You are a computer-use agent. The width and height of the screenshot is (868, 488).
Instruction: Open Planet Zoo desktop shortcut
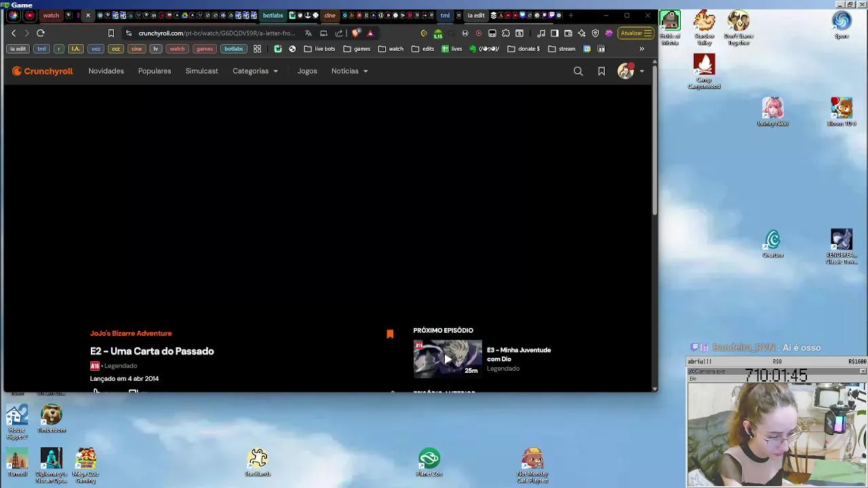tap(429, 462)
